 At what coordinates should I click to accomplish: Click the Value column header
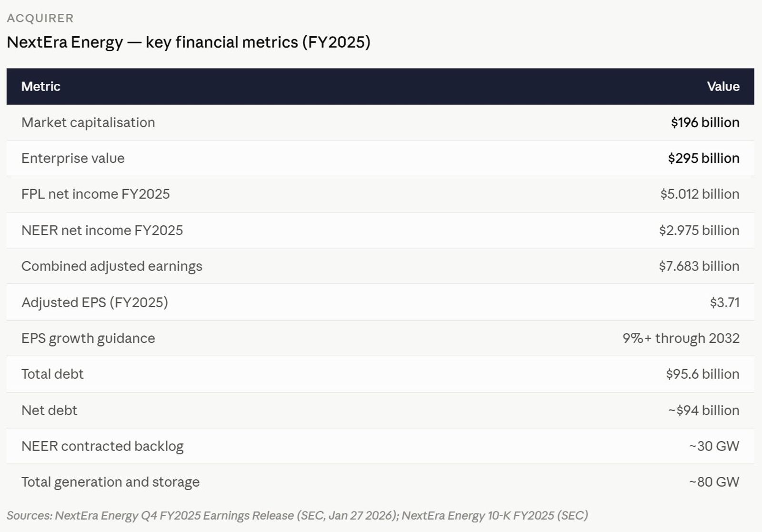click(723, 86)
